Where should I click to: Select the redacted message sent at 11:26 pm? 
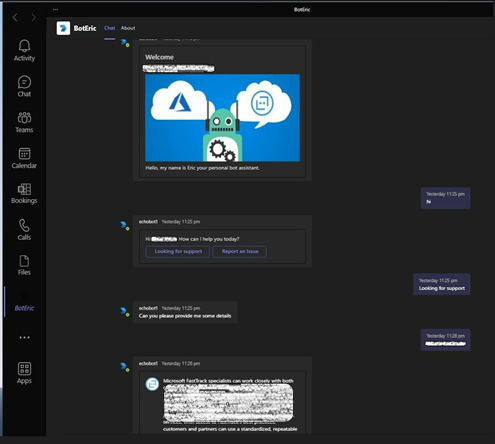point(445,340)
